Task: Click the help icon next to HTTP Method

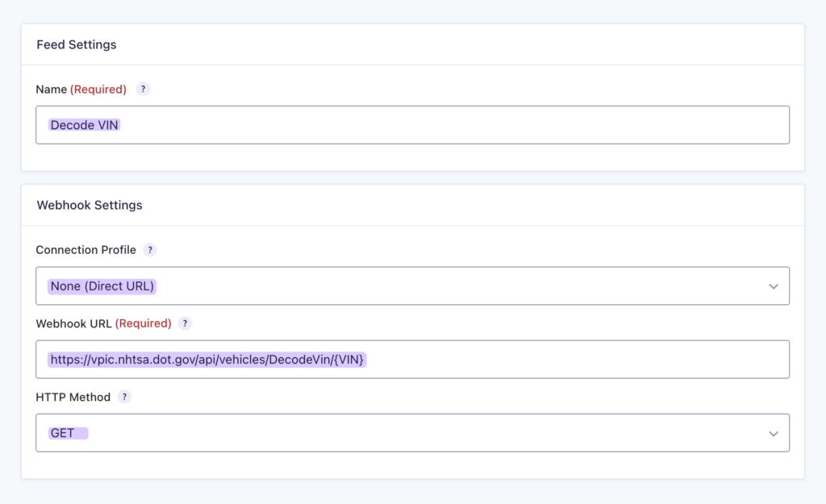Action: (x=123, y=397)
